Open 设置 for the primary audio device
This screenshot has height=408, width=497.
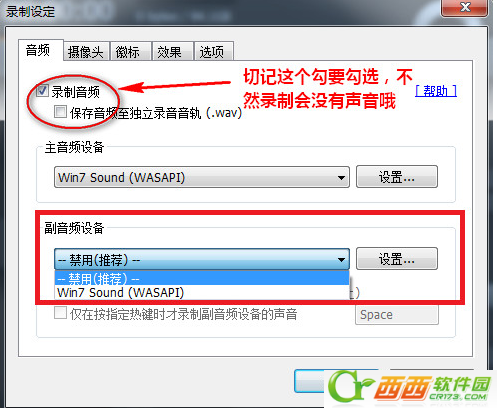coord(397,177)
